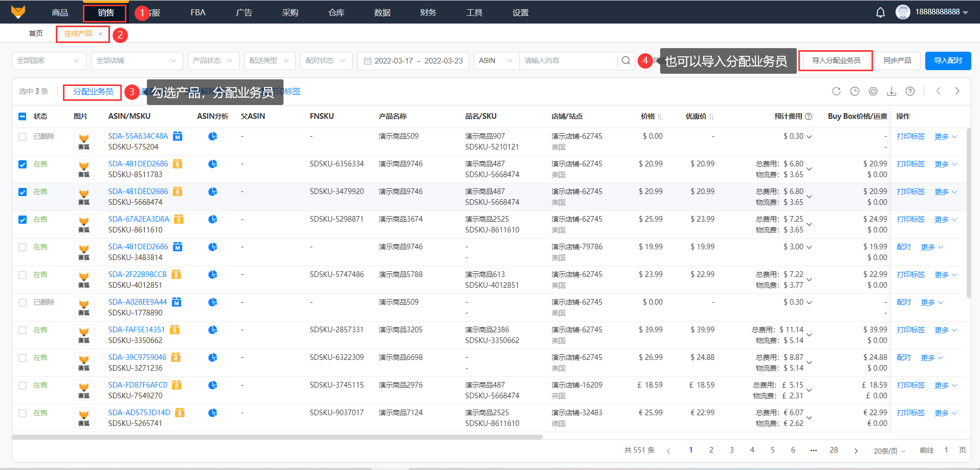Open the 20条/页 page size dropdown

click(x=889, y=451)
